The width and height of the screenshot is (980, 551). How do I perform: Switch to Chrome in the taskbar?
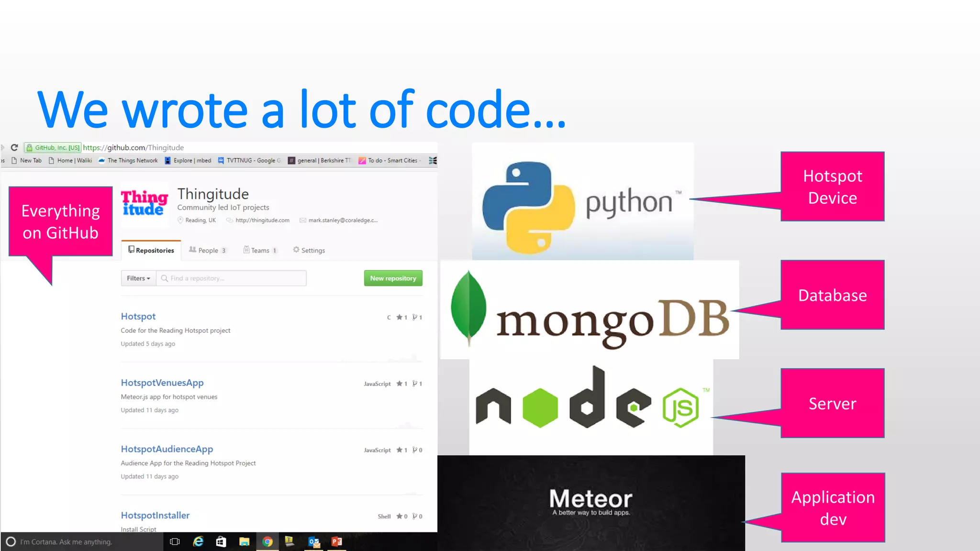coord(267,542)
